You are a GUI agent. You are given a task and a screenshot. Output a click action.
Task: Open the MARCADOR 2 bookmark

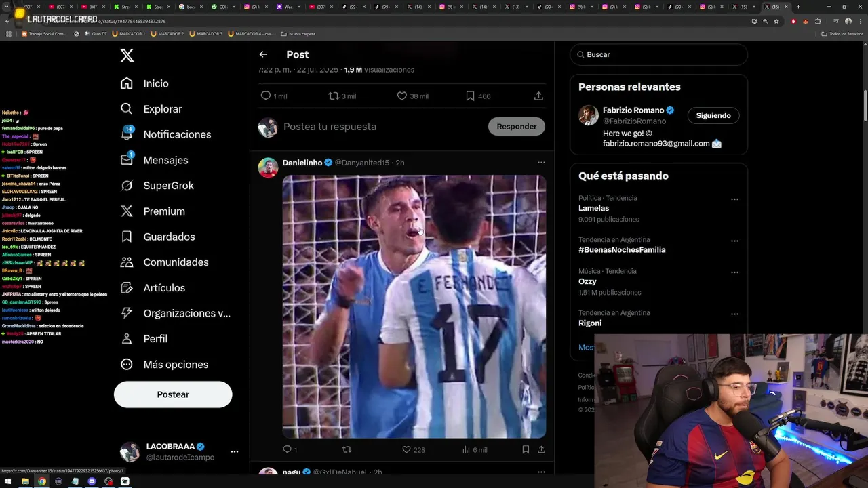pos(167,34)
